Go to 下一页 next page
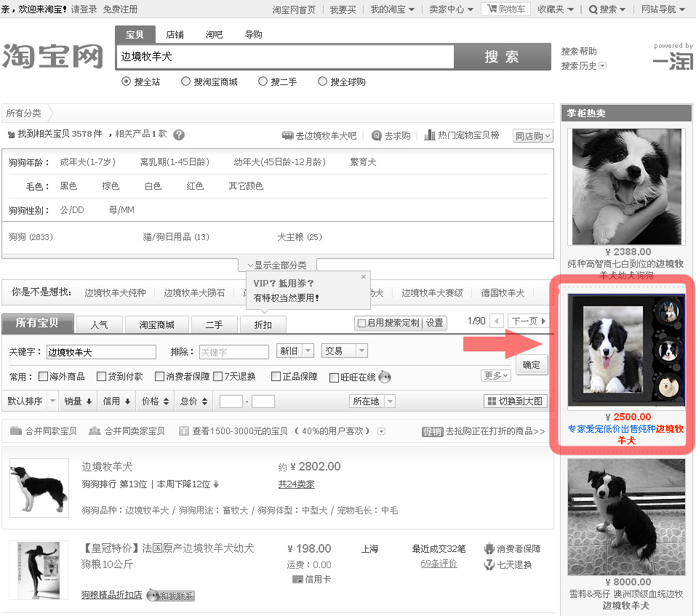This screenshot has height=616, width=696. click(528, 321)
